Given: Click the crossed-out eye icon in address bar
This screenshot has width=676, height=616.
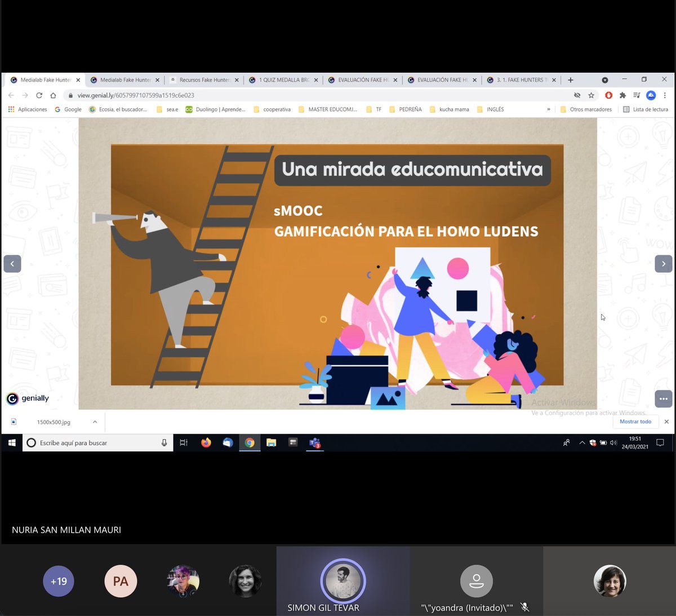Looking at the screenshot, I should (x=577, y=95).
